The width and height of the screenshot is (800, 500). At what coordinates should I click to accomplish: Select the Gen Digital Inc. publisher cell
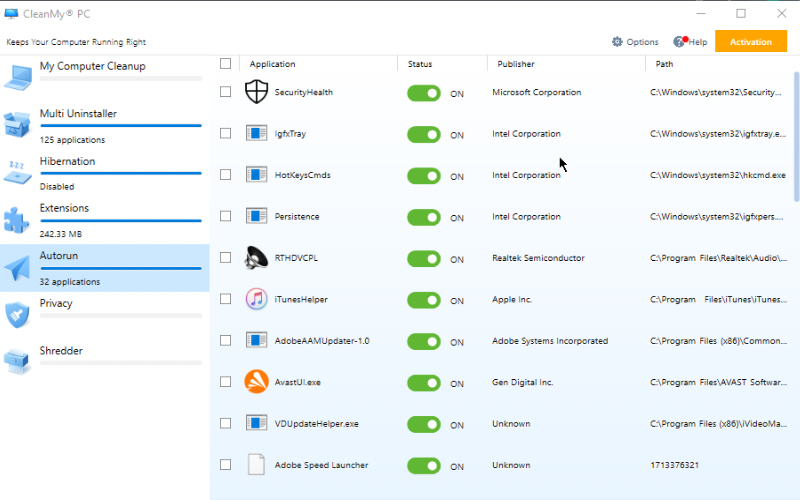(522, 382)
